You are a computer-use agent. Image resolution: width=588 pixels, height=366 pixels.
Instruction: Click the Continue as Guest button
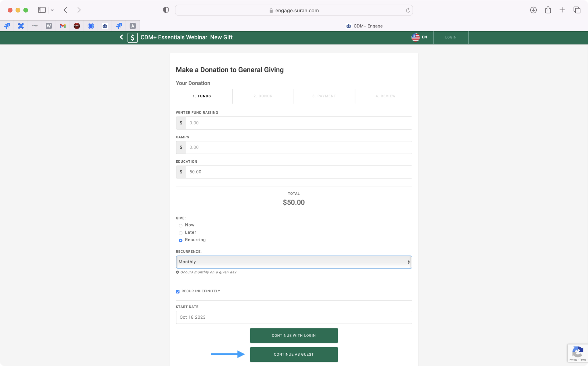(x=294, y=355)
